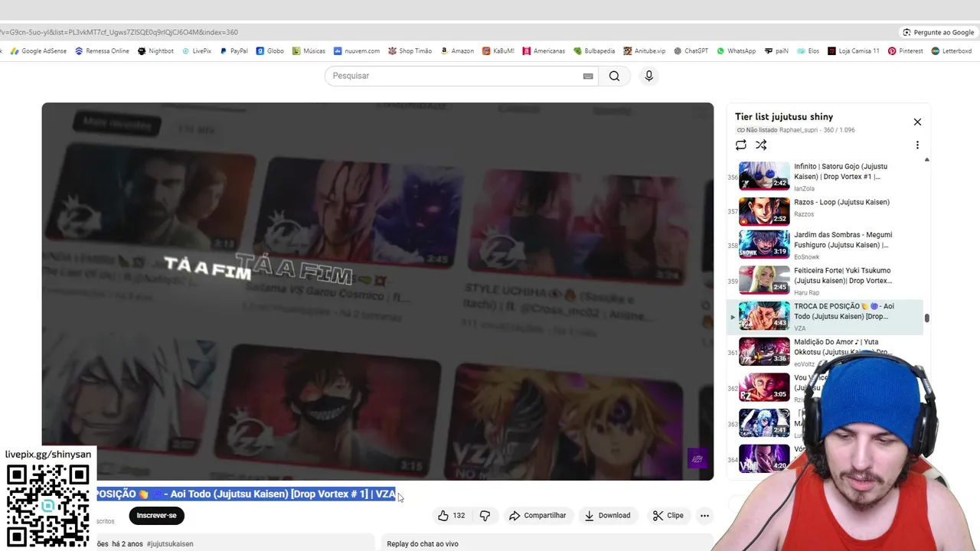Open the #jujutsukaisen hashtag link
The height and width of the screenshot is (551, 980).
[170, 544]
